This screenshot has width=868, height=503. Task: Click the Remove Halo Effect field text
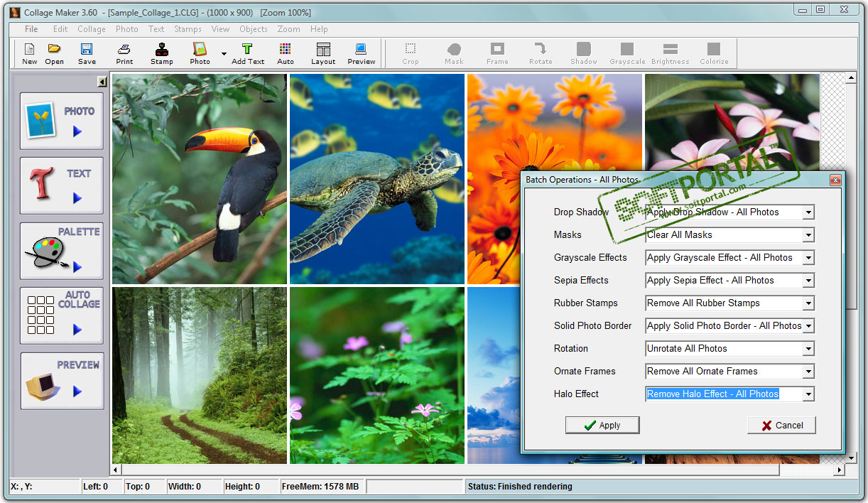(712, 394)
